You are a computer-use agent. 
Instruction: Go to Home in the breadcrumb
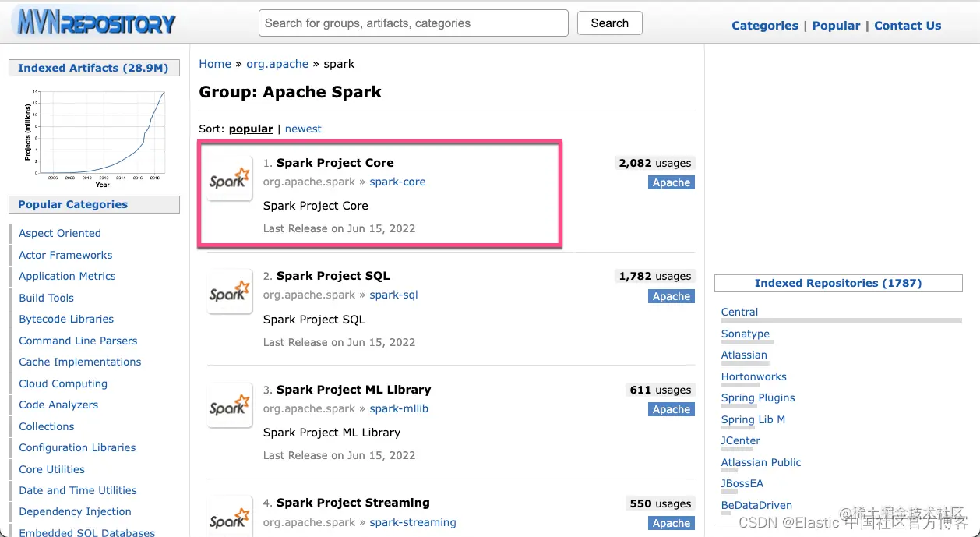click(215, 64)
